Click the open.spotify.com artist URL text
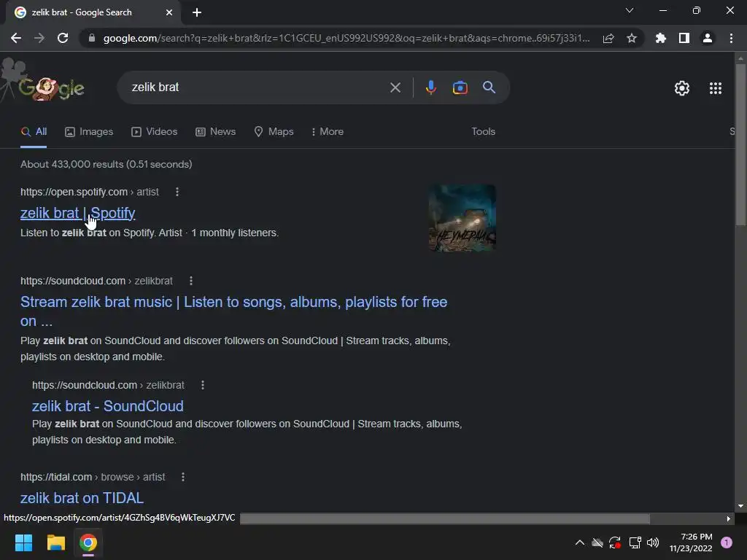This screenshot has height=560, width=747. (90, 192)
